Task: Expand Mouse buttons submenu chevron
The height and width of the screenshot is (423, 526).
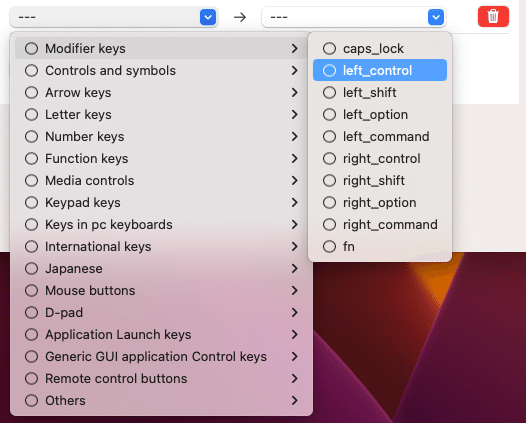Action: pyautogui.click(x=295, y=290)
